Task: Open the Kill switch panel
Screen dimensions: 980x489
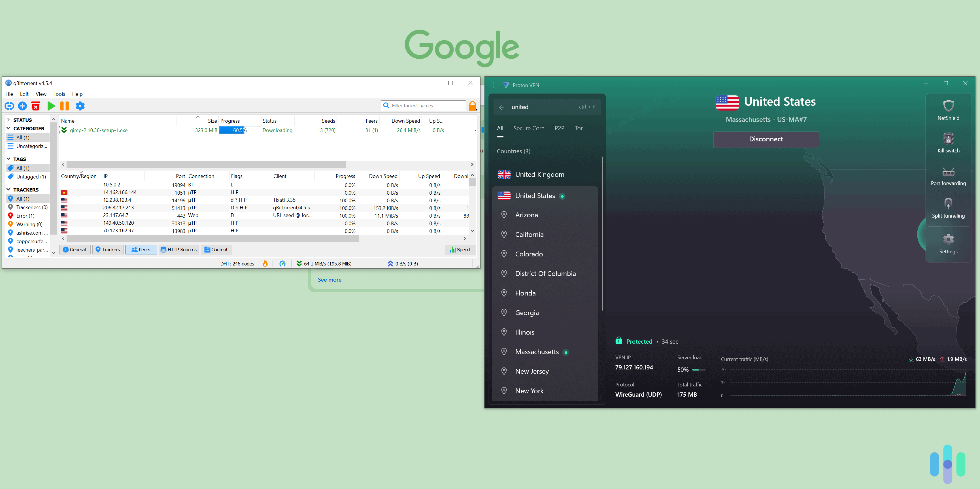Action: pyautogui.click(x=948, y=143)
